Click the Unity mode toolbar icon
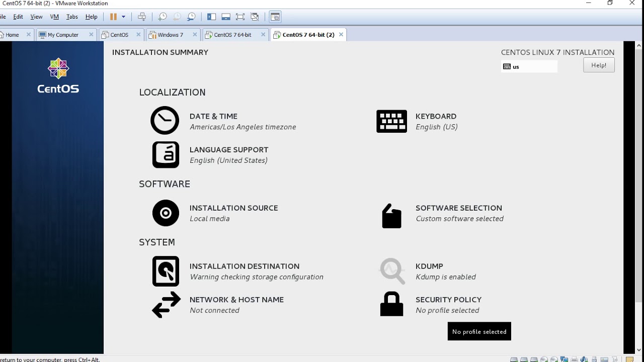The image size is (644, 362). [255, 17]
